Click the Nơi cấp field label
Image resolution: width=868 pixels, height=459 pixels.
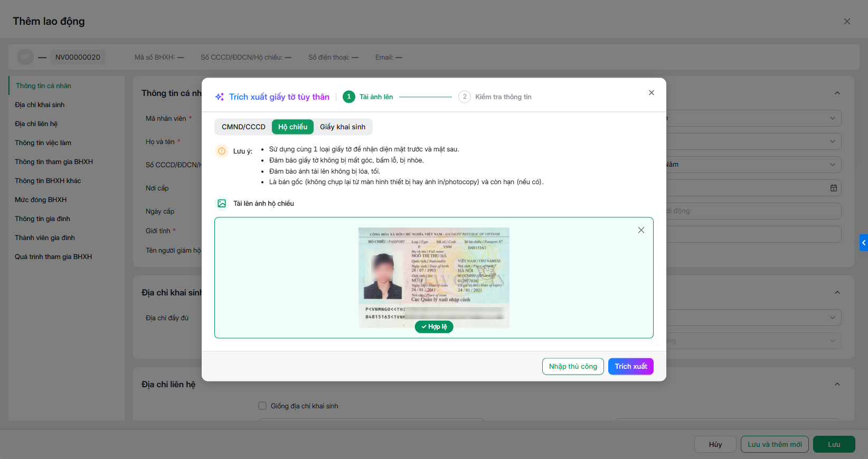pos(157,188)
